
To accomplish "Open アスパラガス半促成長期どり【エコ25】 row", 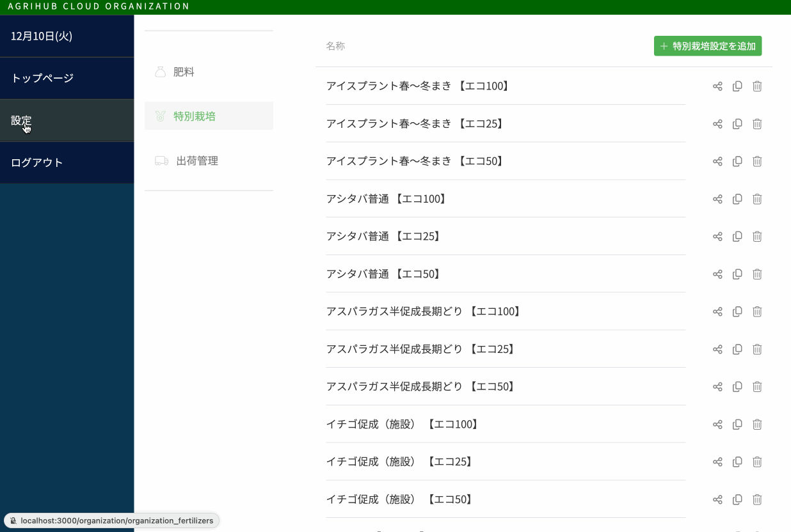I will [506, 350].
